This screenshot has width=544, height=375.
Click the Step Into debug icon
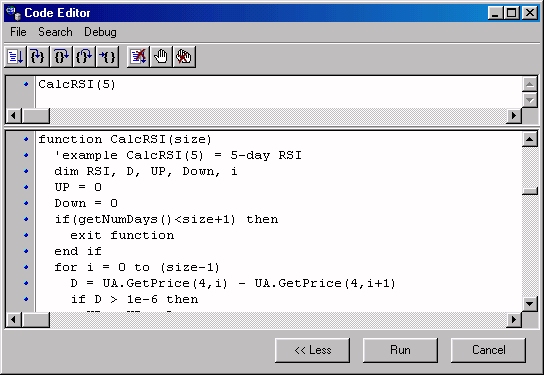(38, 57)
